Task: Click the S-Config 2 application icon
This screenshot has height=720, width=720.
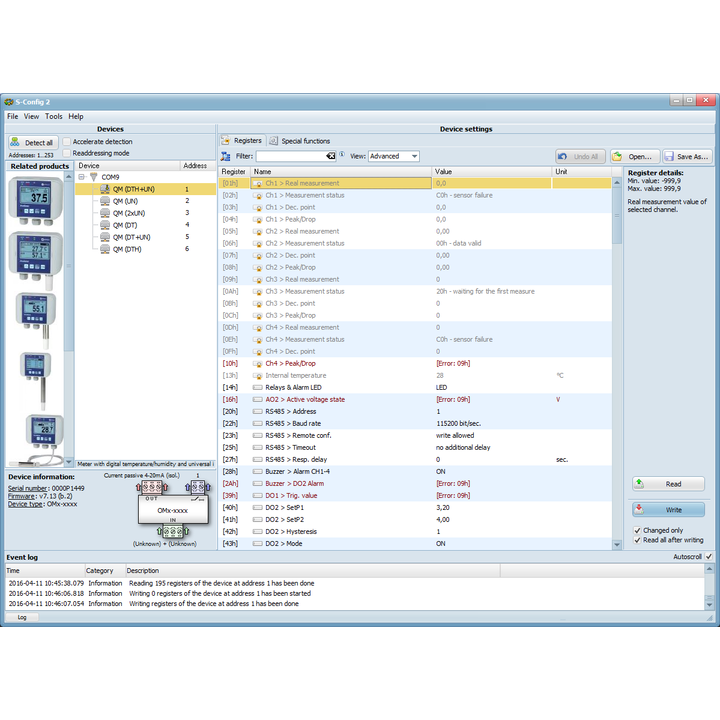Action: [x=8, y=102]
